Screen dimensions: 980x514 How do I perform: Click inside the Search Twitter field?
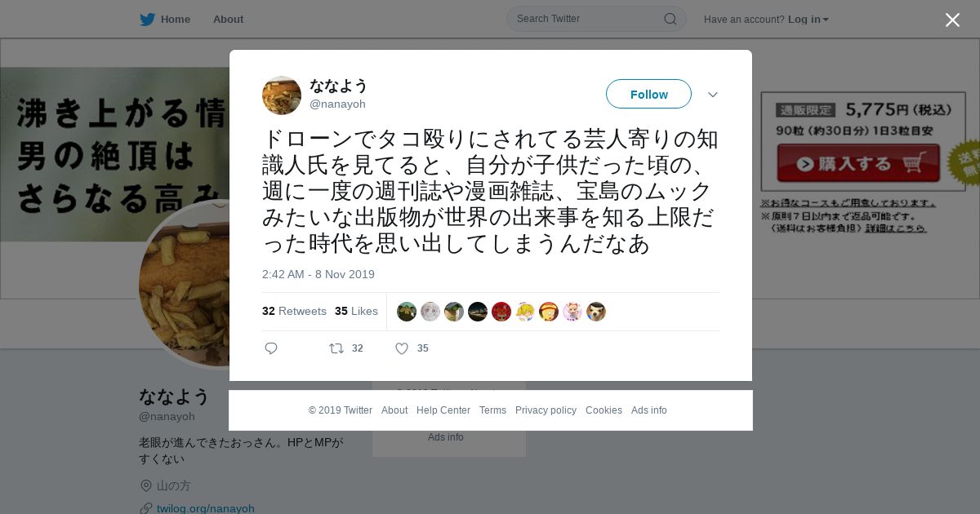[588, 19]
